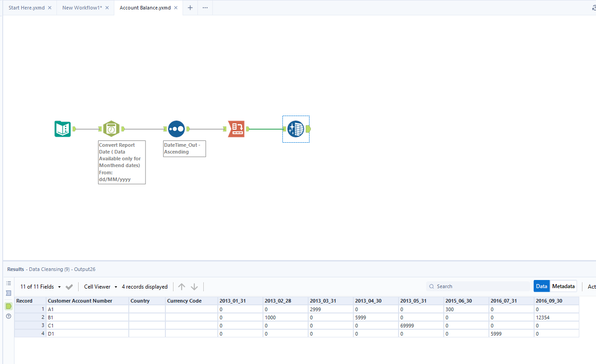The height and width of the screenshot is (364, 596).
Task: Switch to the Start Here.yxmd tab
Action: pos(26,8)
